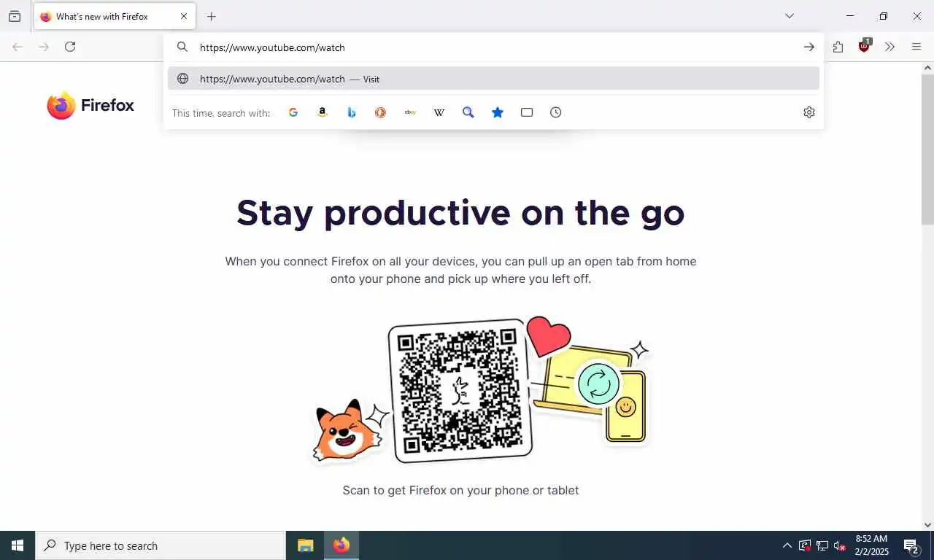Search with eBay icon
934x560 pixels.
tap(410, 112)
